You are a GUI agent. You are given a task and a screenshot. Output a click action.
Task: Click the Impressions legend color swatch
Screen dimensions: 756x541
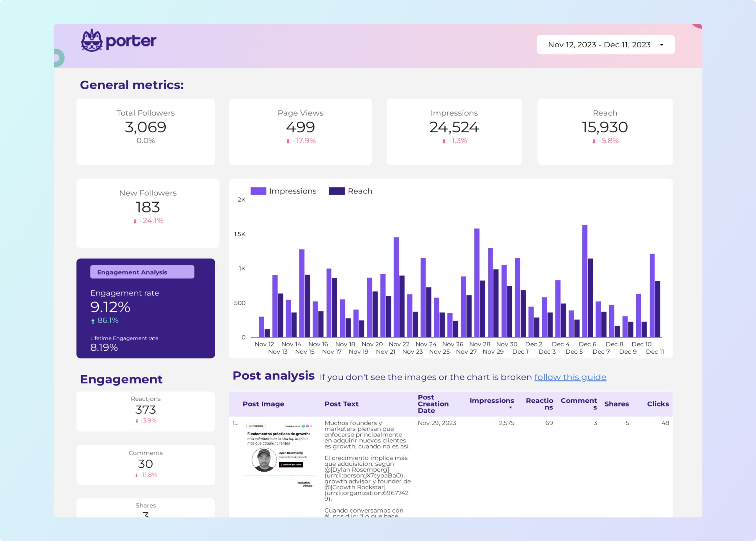pyautogui.click(x=258, y=191)
